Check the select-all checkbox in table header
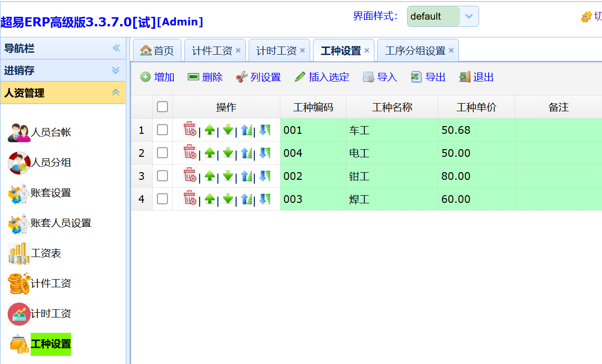The image size is (602, 364). coord(162,107)
